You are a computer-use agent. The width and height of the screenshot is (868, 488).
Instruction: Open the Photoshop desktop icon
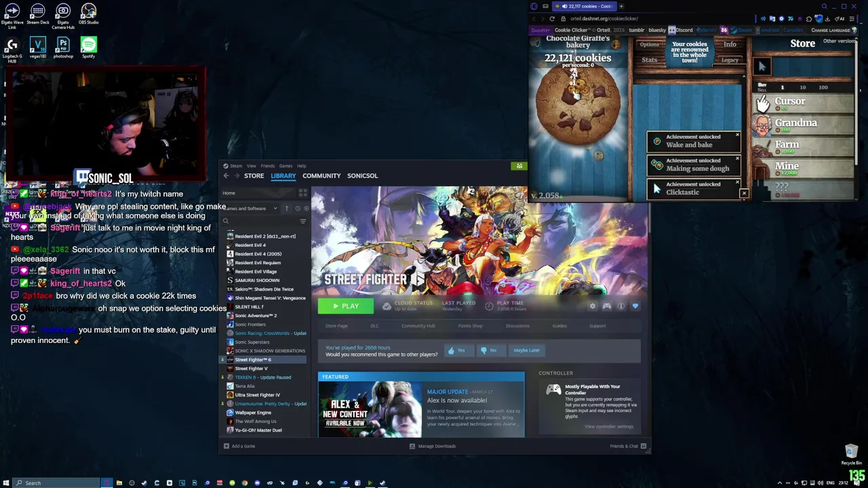63,47
